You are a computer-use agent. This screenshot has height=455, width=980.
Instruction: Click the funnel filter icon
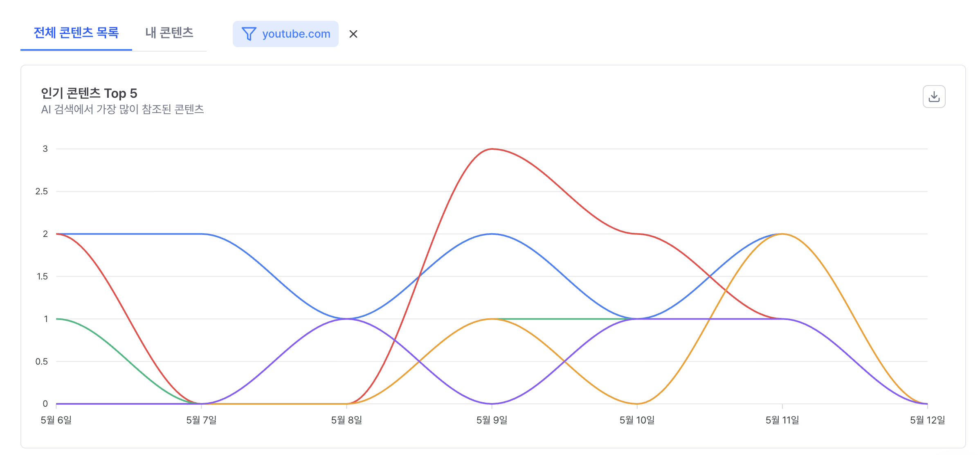tap(249, 34)
